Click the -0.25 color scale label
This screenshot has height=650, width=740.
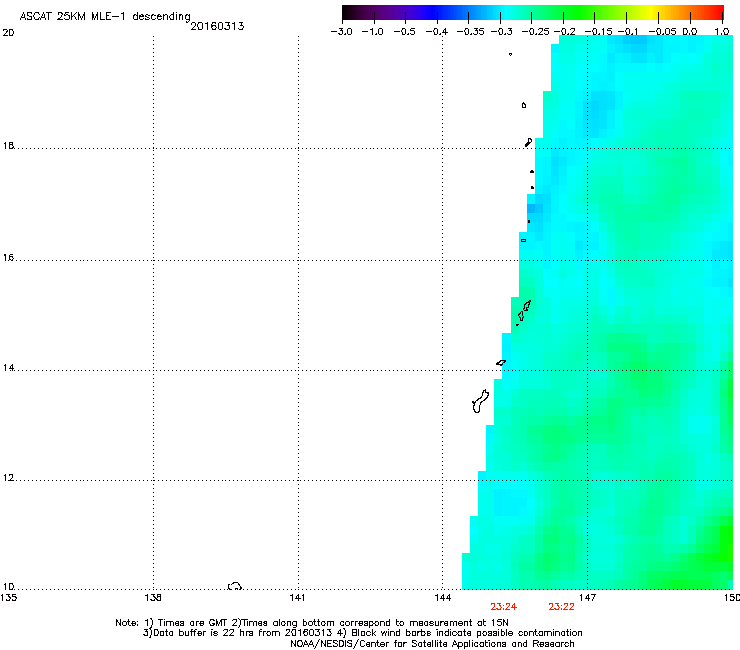tap(535, 32)
